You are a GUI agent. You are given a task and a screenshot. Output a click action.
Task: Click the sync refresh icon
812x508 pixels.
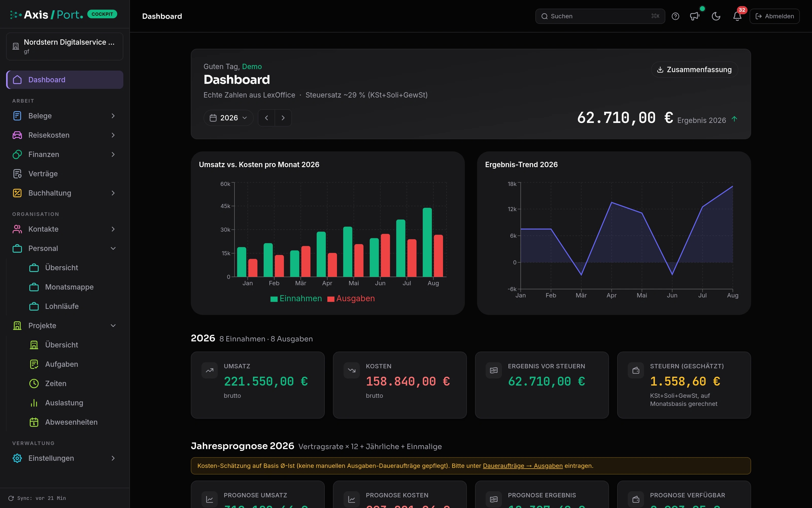11,498
